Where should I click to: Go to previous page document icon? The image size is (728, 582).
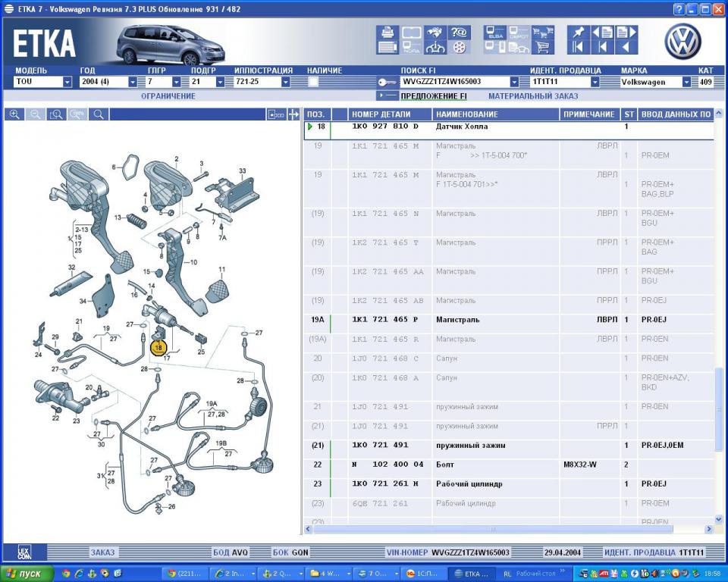click(x=603, y=32)
